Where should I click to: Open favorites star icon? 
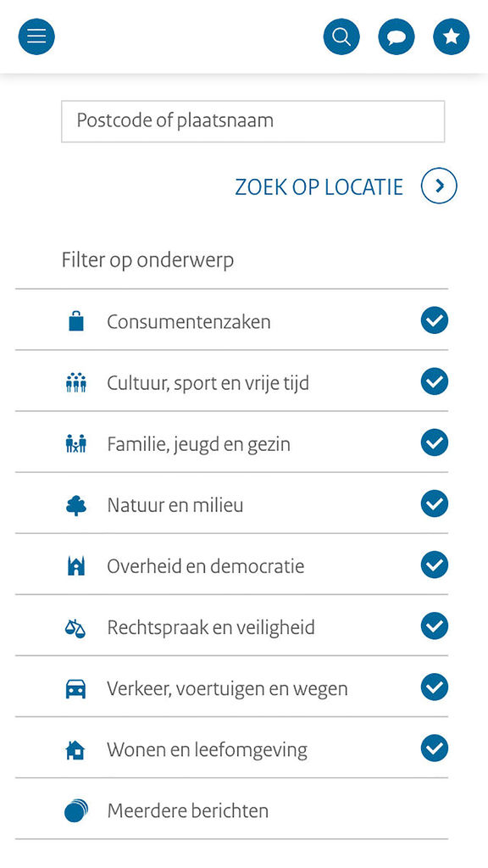click(451, 36)
